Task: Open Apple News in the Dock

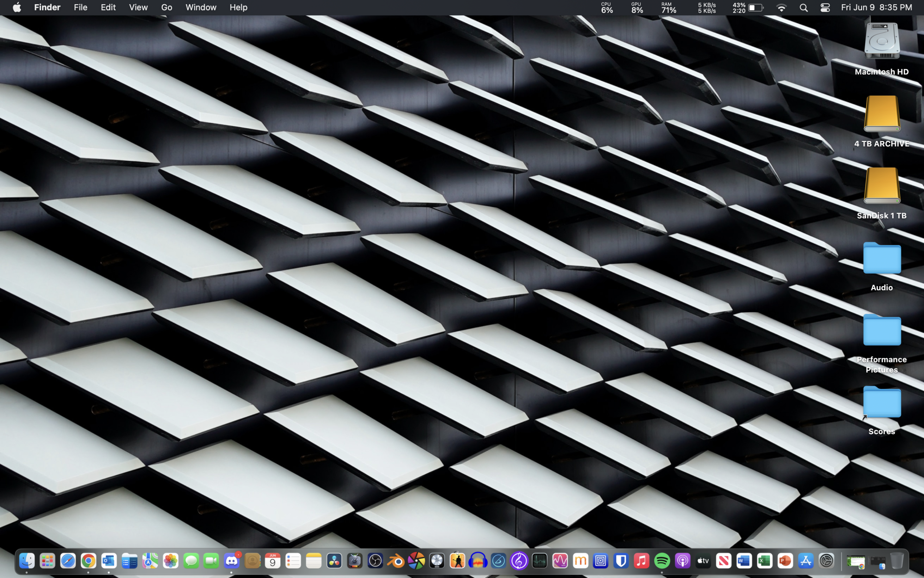Action: pyautogui.click(x=723, y=561)
